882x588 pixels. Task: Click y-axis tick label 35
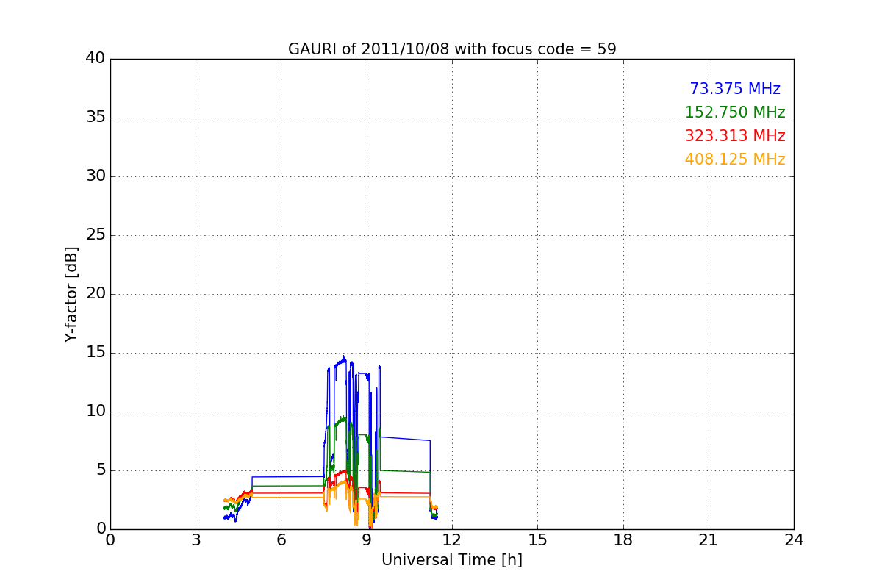[96, 118]
